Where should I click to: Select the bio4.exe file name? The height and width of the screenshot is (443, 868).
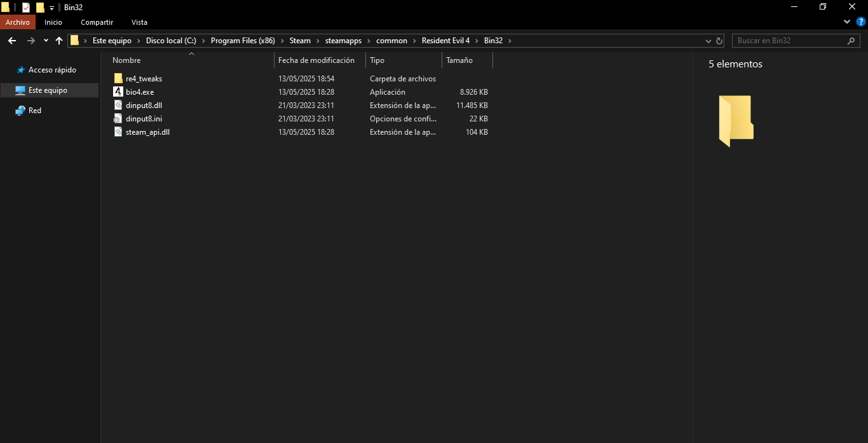point(140,92)
